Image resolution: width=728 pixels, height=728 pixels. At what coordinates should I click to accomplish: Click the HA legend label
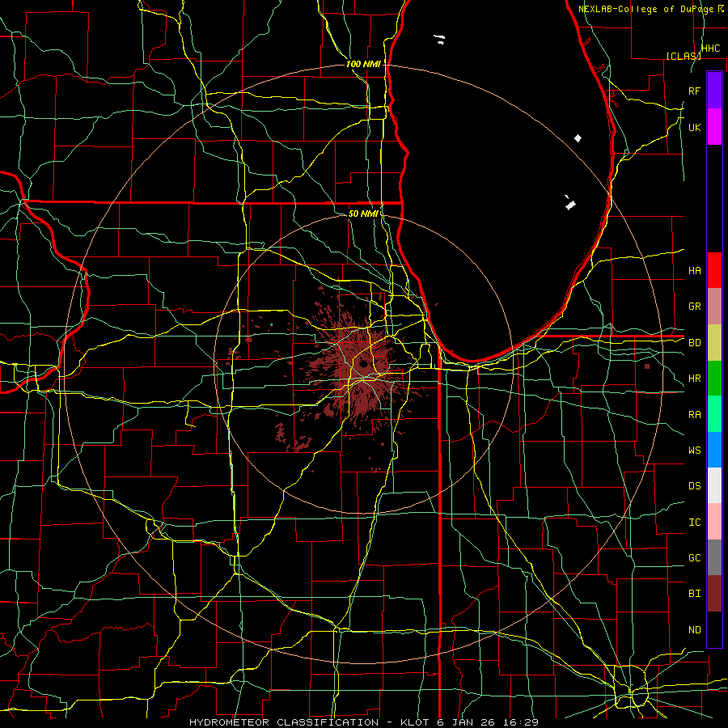point(695,271)
